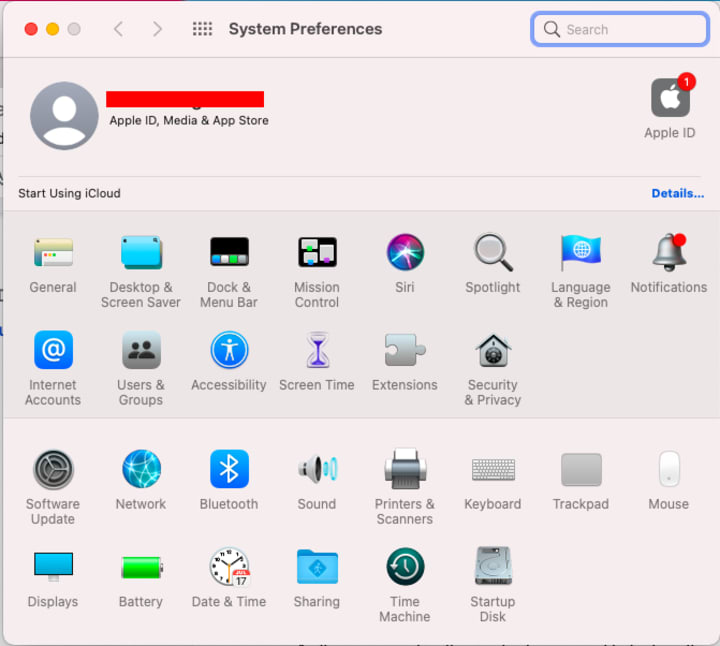
Task: Show all preferences grid button
Action: 202,29
